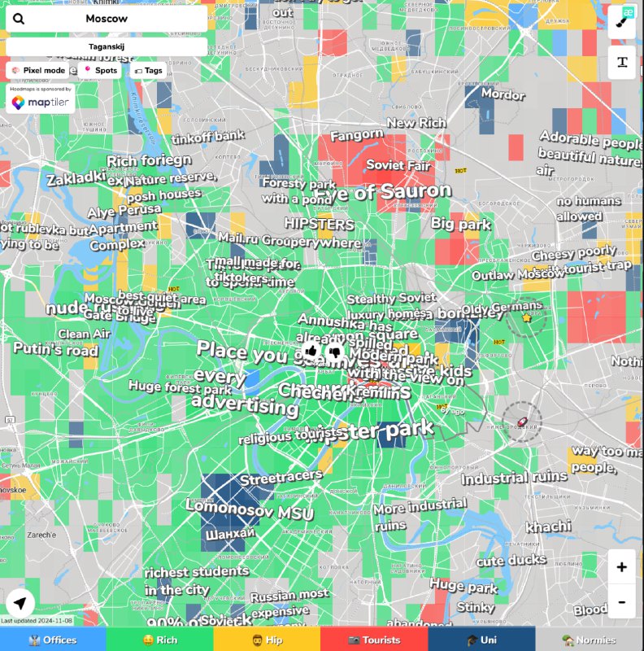Viewport: 644px width, 651px height.
Task: Toggle Tags layer visibility
Action: (148, 71)
